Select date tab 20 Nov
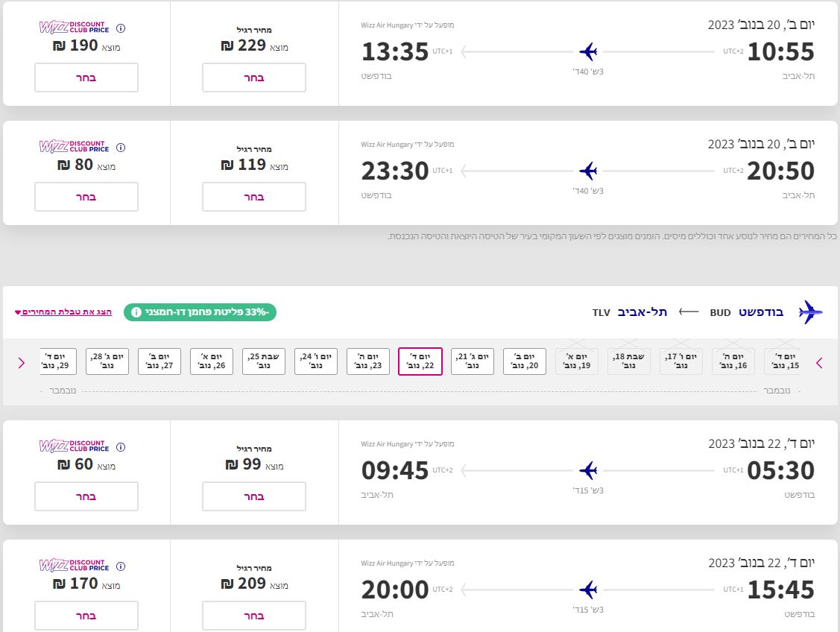Image resolution: width=840 pixels, height=632 pixels. [524, 361]
